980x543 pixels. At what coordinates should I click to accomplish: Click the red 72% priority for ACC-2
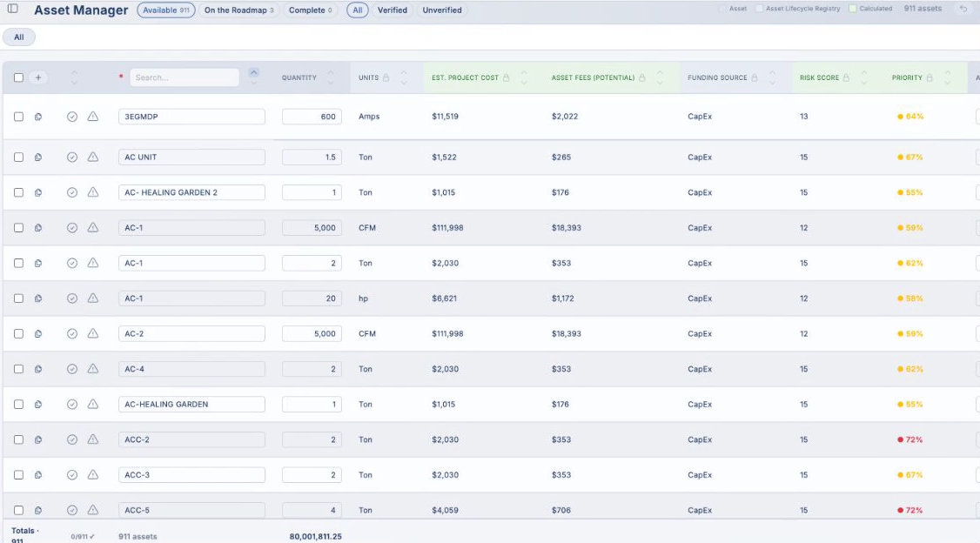pyautogui.click(x=910, y=440)
